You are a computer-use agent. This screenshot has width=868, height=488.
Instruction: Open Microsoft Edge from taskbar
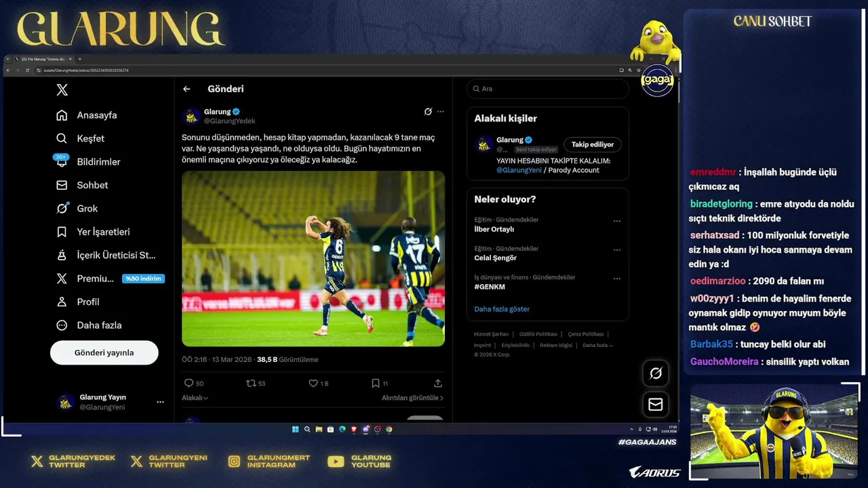click(342, 429)
